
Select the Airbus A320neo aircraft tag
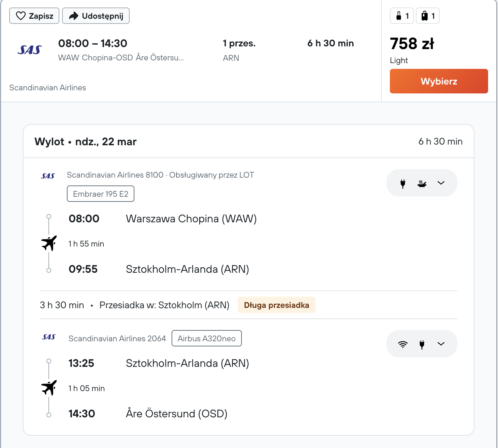[x=206, y=339]
